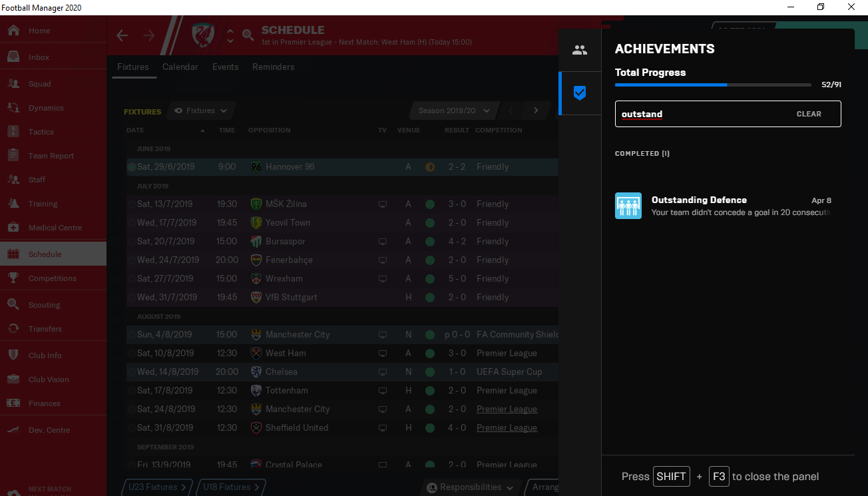Toggle checkbox for Tottenham fixture

click(131, 391)
